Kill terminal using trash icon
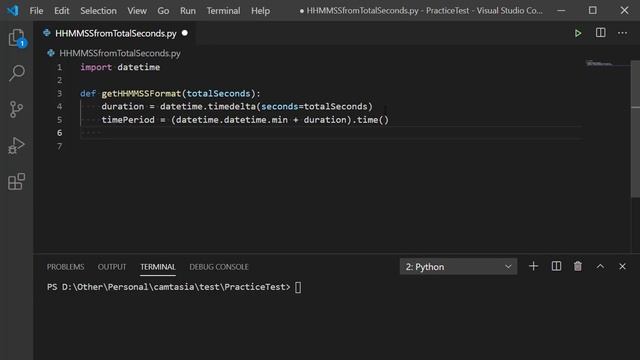 click(578, 267)
